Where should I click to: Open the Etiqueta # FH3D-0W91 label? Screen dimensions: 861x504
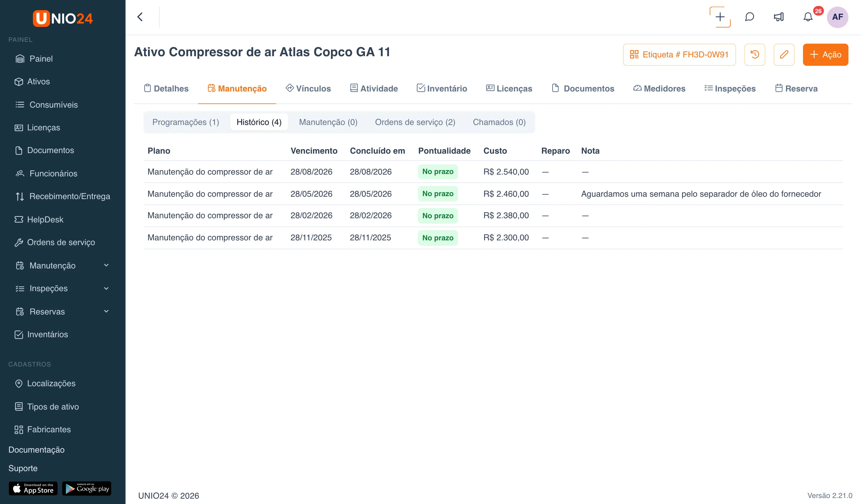point(679,54)
